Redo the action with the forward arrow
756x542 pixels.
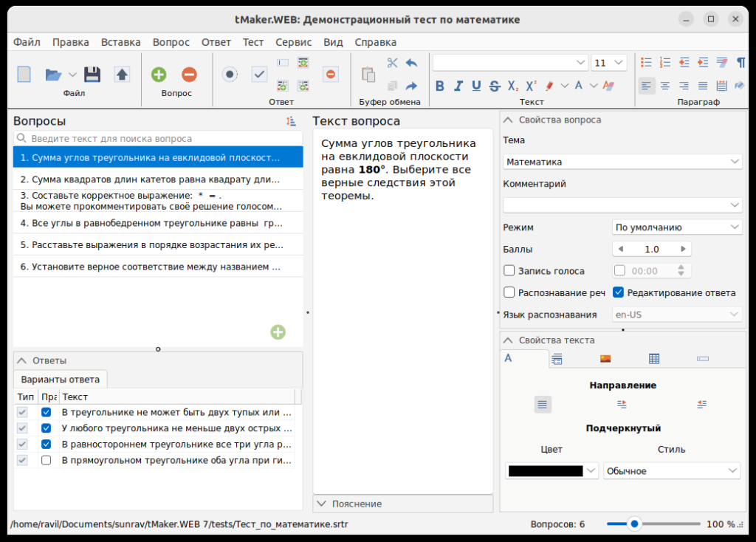click(411, 86)
